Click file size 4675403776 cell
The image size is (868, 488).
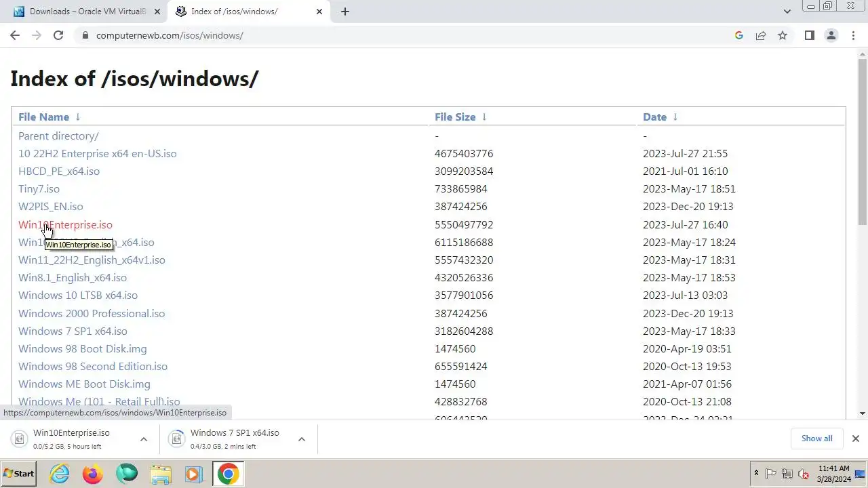(x=464, y=153)
